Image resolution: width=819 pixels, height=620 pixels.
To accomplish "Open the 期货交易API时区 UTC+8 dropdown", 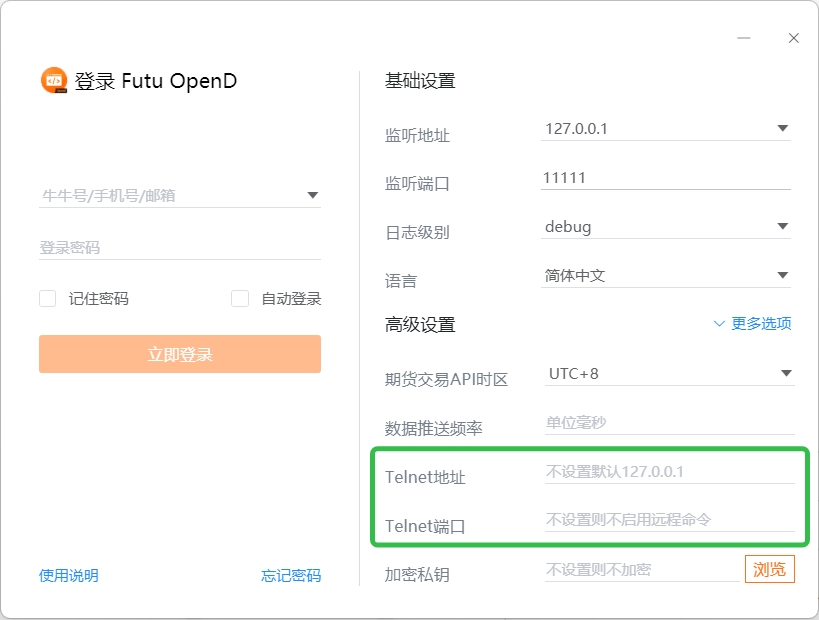I will pos(784,374).
